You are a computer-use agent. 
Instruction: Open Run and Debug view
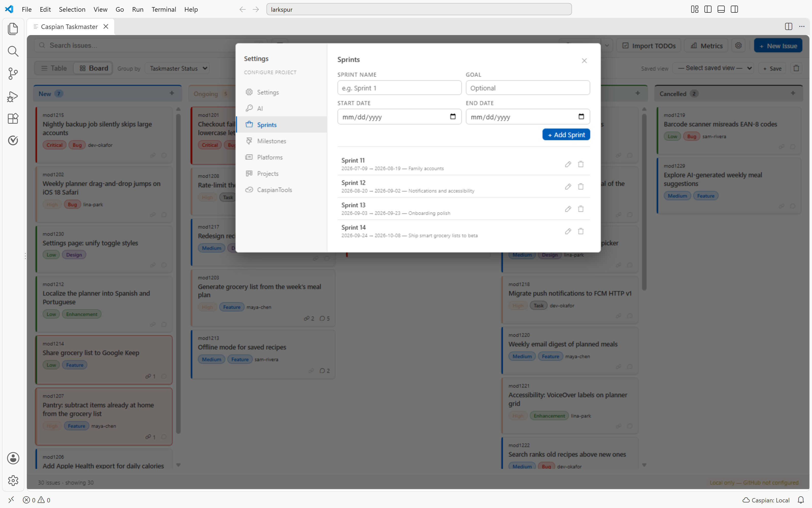[x=13, y=97]
